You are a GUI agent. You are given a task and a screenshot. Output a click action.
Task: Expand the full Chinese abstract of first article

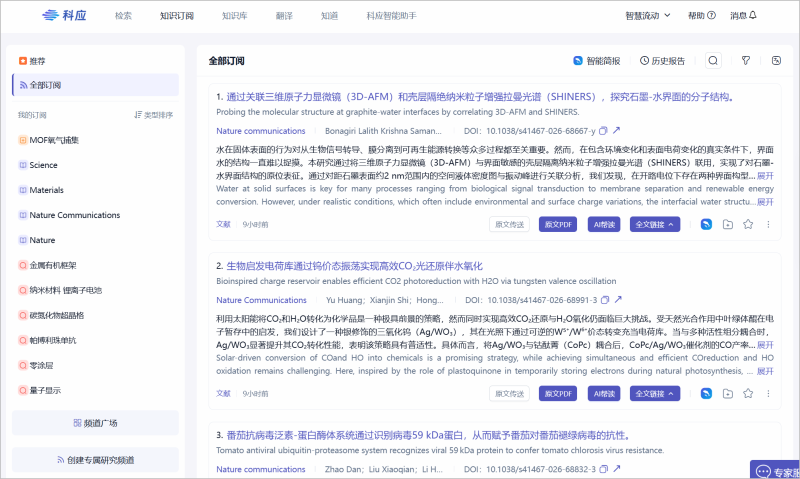click(x=764, y=175)
